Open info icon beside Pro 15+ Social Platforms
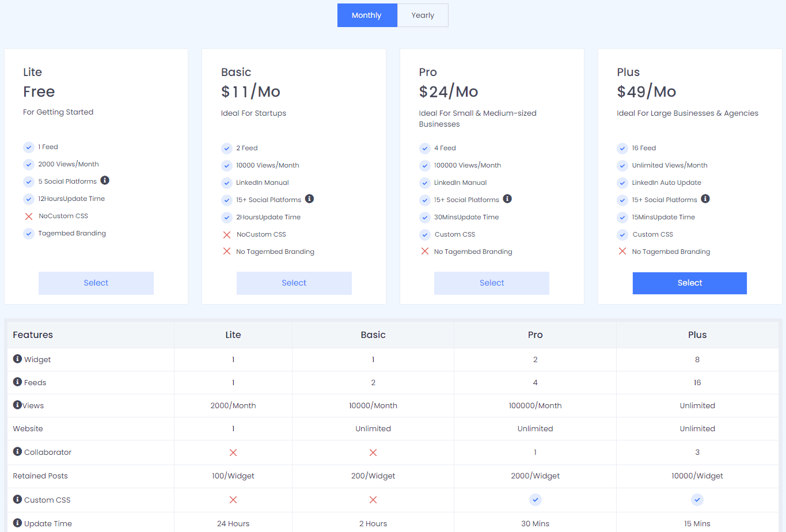This screenshot has width=786, height=532. [507, 199]
